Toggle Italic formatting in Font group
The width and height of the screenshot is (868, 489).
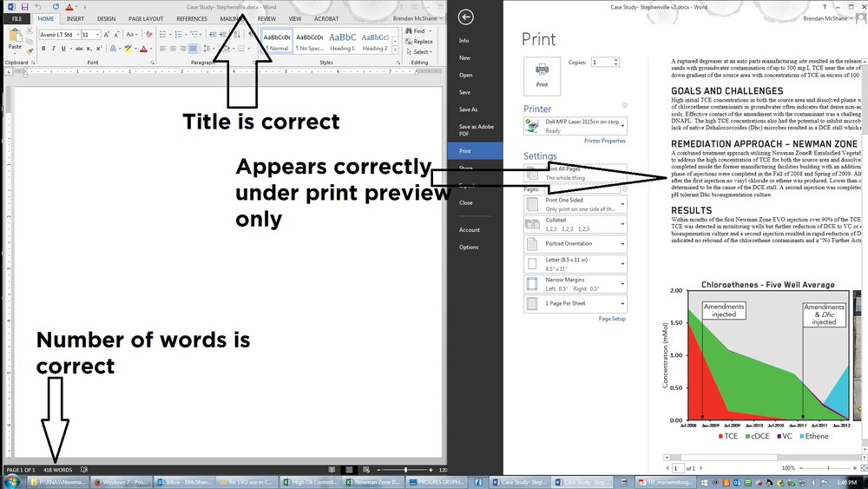pos(54,49)
